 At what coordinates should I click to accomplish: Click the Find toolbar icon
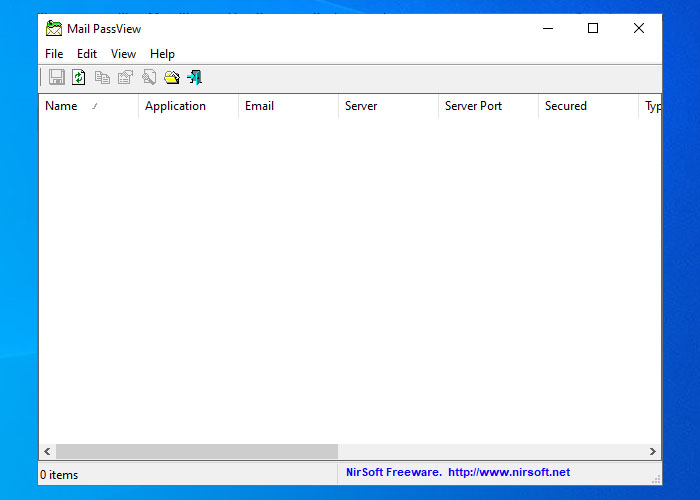[149, 78]
